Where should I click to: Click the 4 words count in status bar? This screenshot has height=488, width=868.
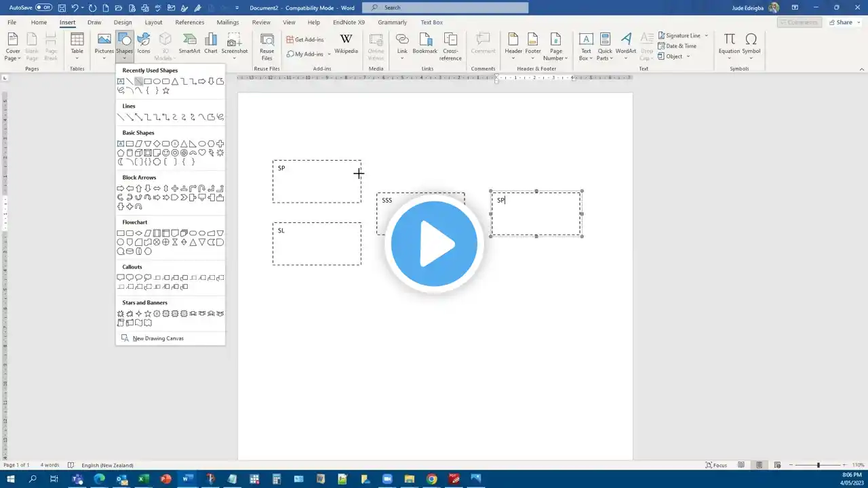coord(50,465)
